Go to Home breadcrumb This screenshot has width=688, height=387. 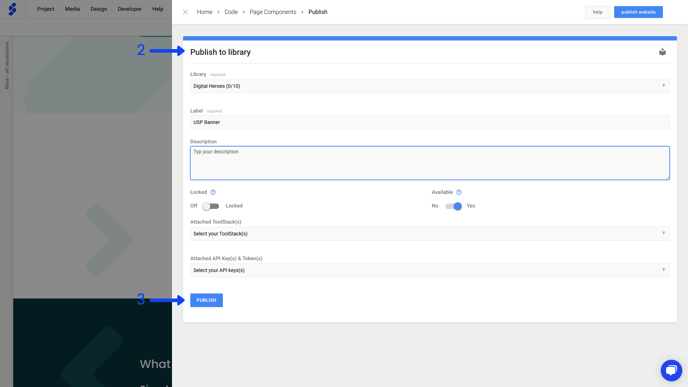(204, 12)
